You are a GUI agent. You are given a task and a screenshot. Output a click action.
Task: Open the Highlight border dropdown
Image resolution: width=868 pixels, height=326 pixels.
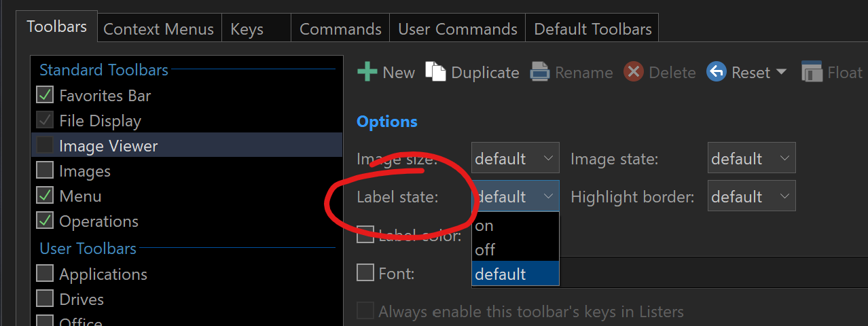[x=751, y=196]
